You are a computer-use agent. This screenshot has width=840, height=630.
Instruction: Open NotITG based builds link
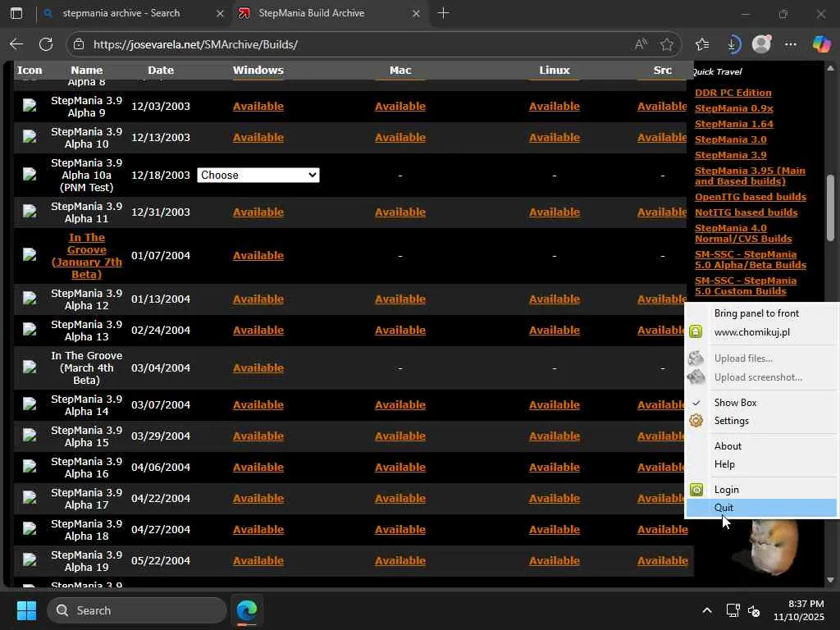(x=746, y=212)
